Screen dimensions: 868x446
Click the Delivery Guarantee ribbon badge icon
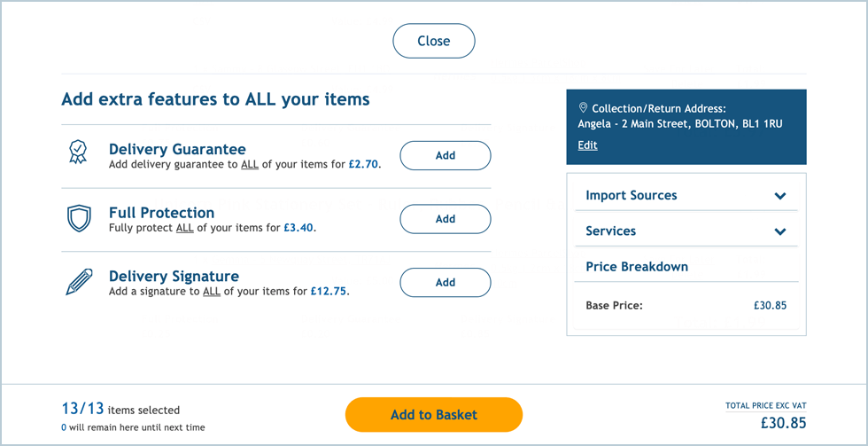point(79,153)
